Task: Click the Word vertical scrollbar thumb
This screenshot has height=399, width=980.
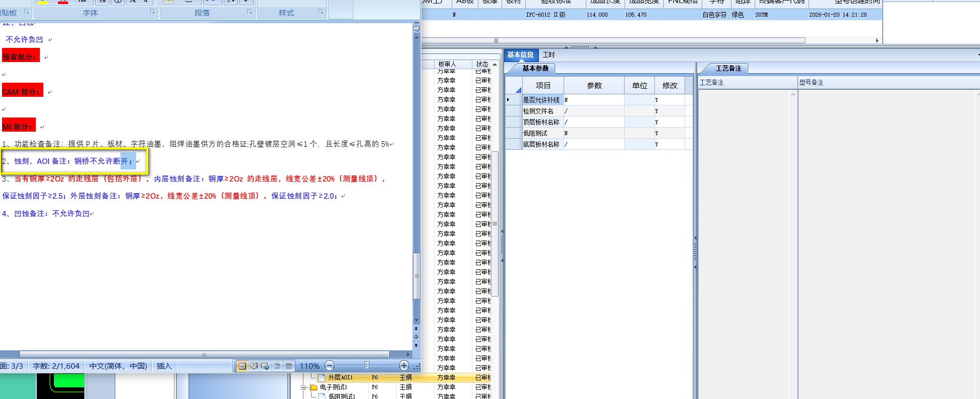Action: pyautogui.click(x=416, y=276)
